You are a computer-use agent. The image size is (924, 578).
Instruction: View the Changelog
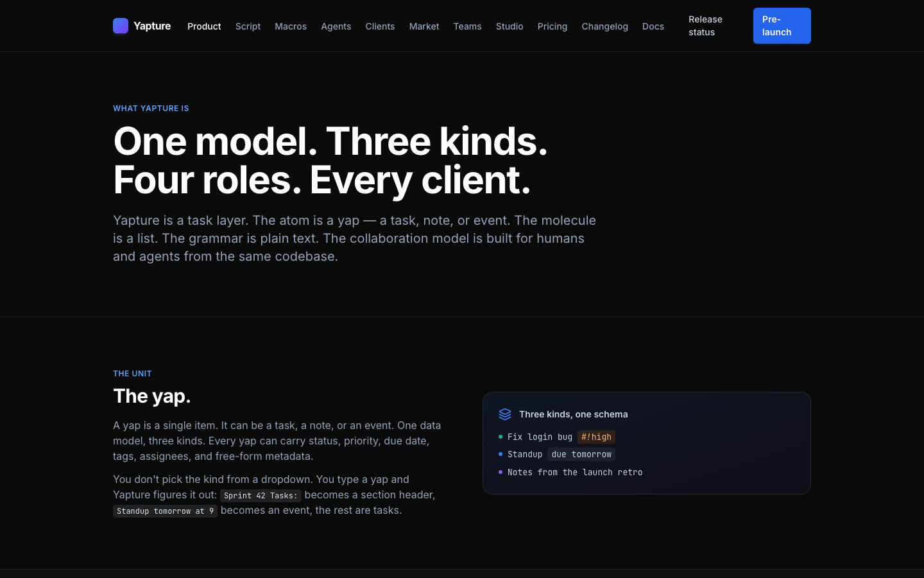[604, 26]
